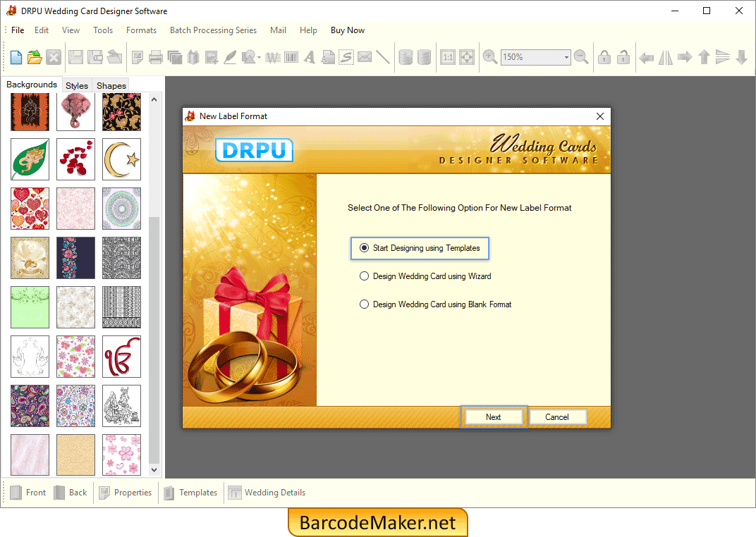This screenshot has width=756, height=537.
Task: Open the Edit menu
Action: pos(42,30)
